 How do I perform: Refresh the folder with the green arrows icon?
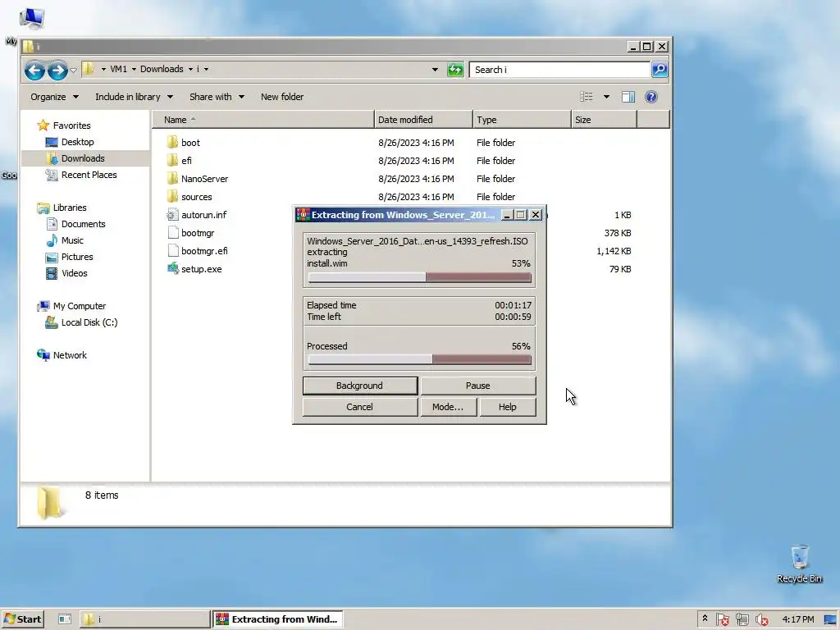point(455,70)
